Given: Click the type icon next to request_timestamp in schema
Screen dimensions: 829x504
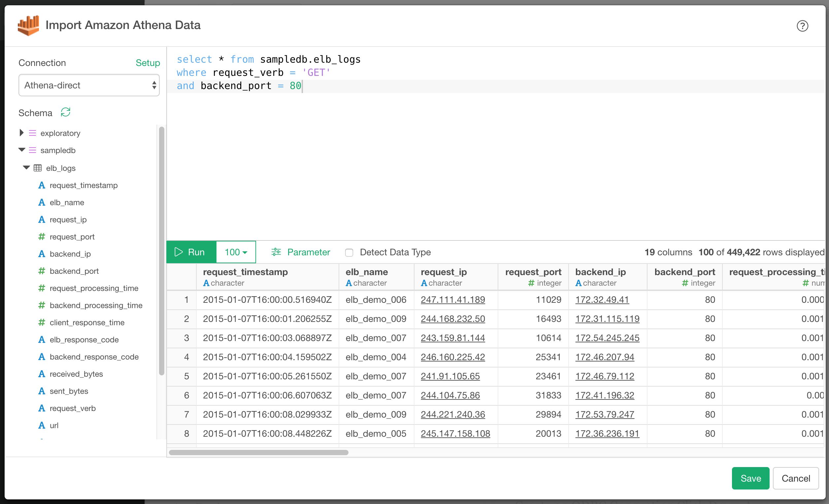Looking at the screenshot, I should pos(42,185).
